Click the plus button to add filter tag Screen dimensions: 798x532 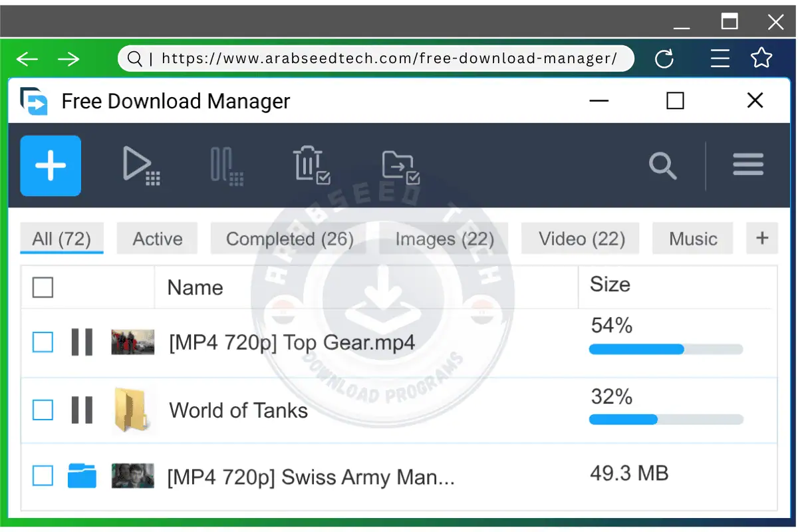[x=762, y=238]
